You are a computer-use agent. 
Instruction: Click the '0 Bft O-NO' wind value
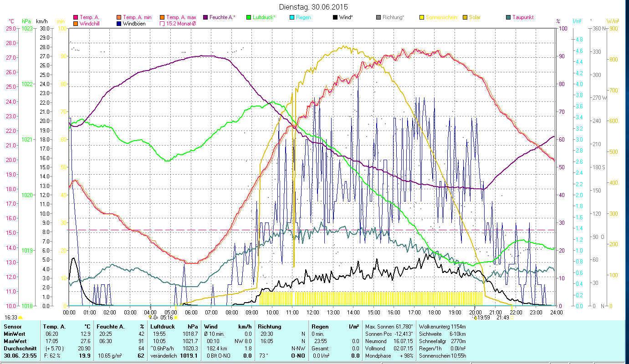[x=220, y=356]
